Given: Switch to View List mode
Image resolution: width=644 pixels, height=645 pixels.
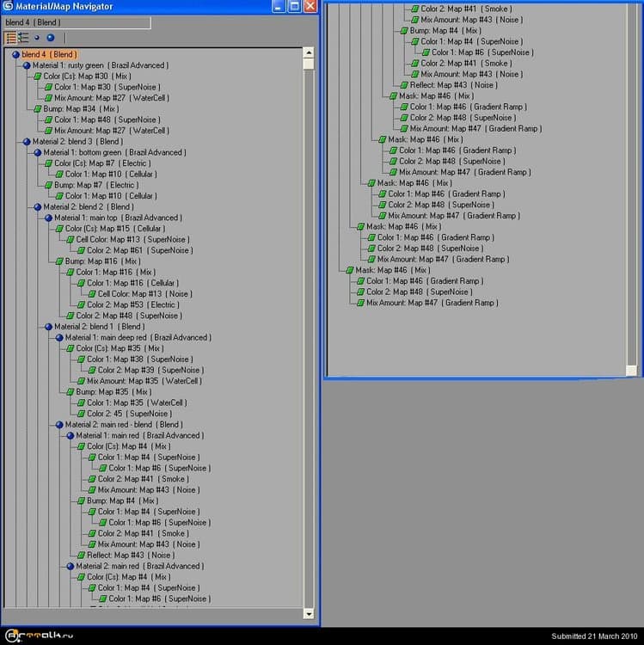Looking at the screenshot, I should point(10,38).
